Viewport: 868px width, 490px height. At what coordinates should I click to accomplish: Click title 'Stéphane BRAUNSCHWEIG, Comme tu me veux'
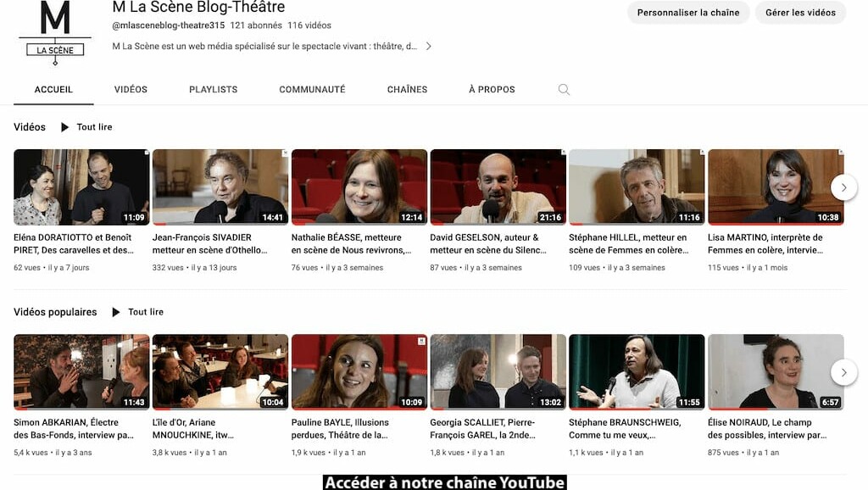tap(625, 429)
